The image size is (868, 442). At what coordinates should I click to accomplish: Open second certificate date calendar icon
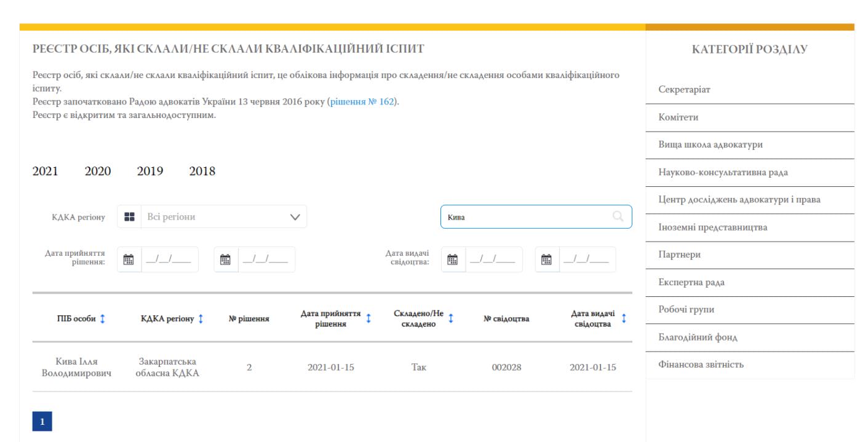(546, 259)
